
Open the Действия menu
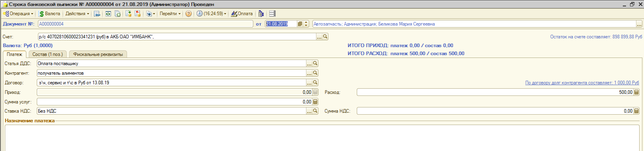tap(77, 14)
